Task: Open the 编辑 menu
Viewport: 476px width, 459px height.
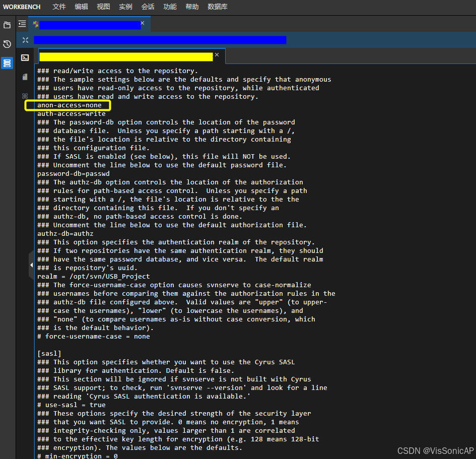Action: [x=81, y=7]
